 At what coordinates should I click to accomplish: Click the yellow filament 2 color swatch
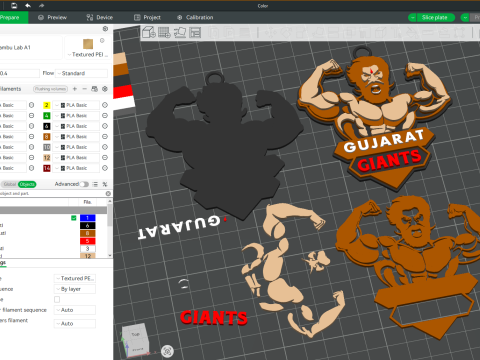point(47,105)
